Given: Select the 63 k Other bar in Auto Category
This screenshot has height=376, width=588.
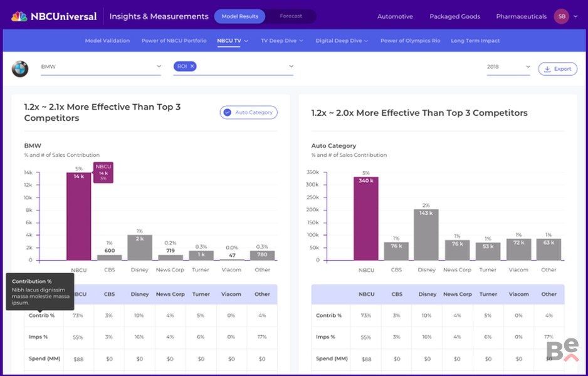Looking at the screenshot, I should (x=549, y=249).
